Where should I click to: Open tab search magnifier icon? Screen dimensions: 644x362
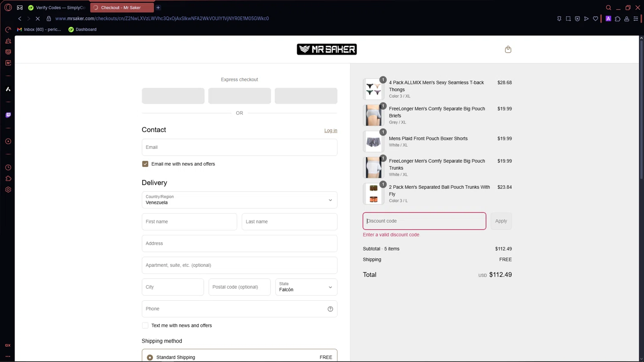click(x=608, y=8)
